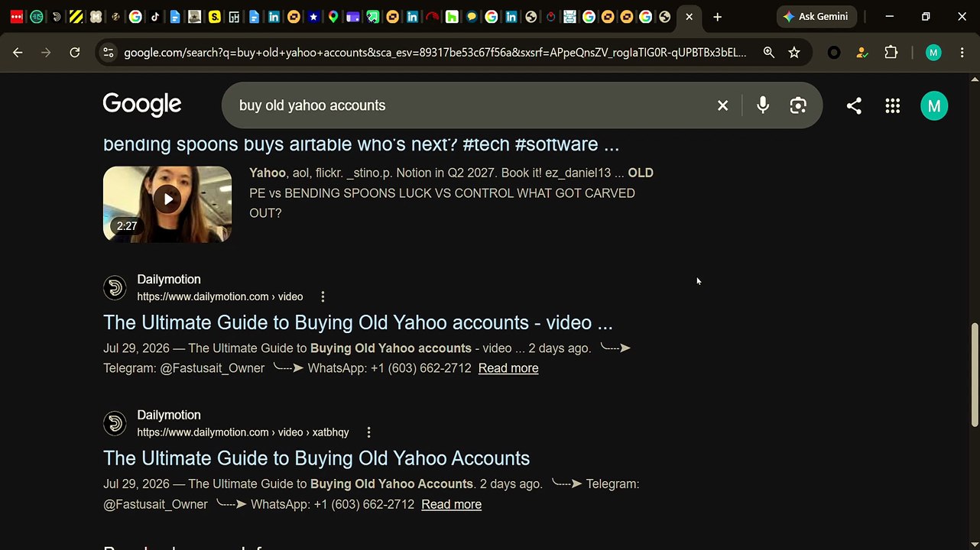Go to the Google logo homepage

142,105
